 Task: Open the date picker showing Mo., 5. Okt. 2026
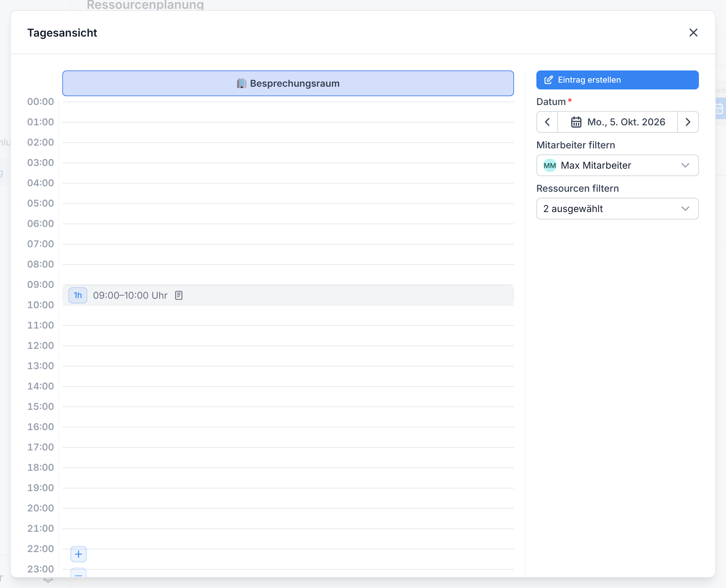(618, 122)
